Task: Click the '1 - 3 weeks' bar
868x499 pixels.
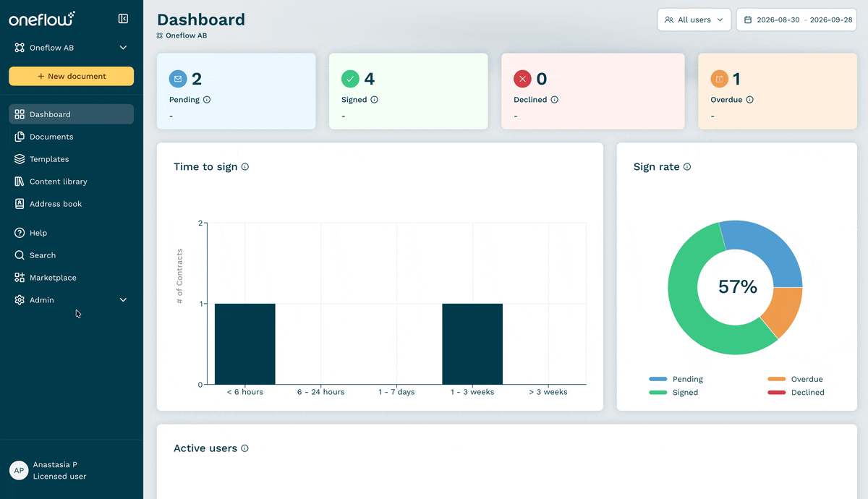Action: click(x=472, y=344)
